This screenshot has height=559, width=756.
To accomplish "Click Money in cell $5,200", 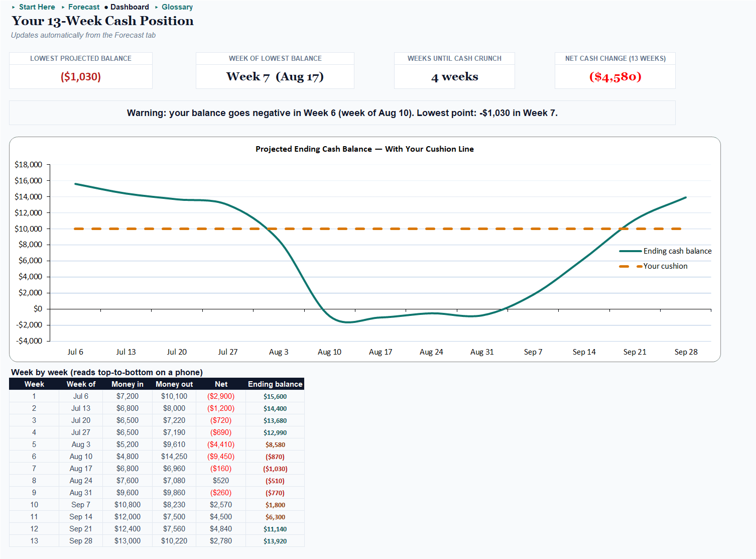I will (x=128, y=444).
